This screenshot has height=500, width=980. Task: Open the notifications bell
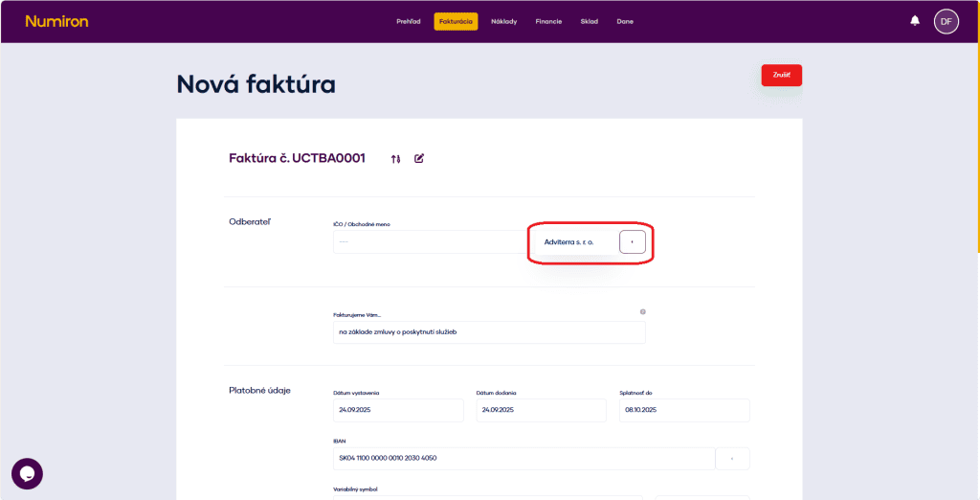[915, 21]
